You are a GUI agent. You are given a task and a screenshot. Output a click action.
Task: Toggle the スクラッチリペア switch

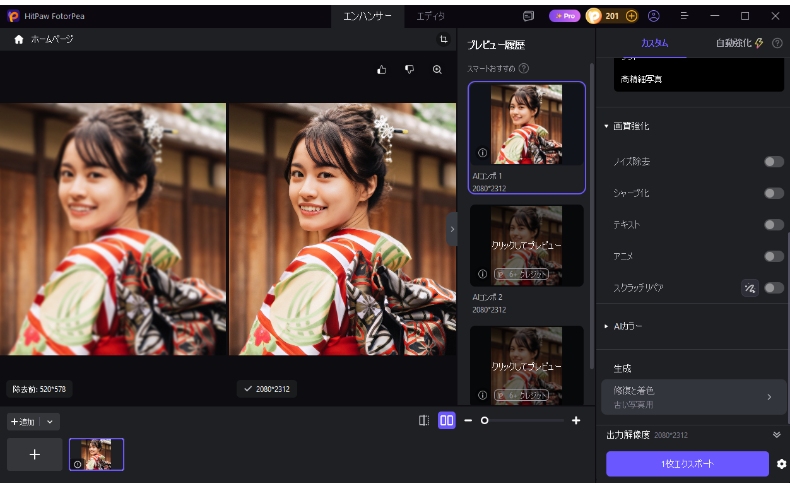[773, 288]
